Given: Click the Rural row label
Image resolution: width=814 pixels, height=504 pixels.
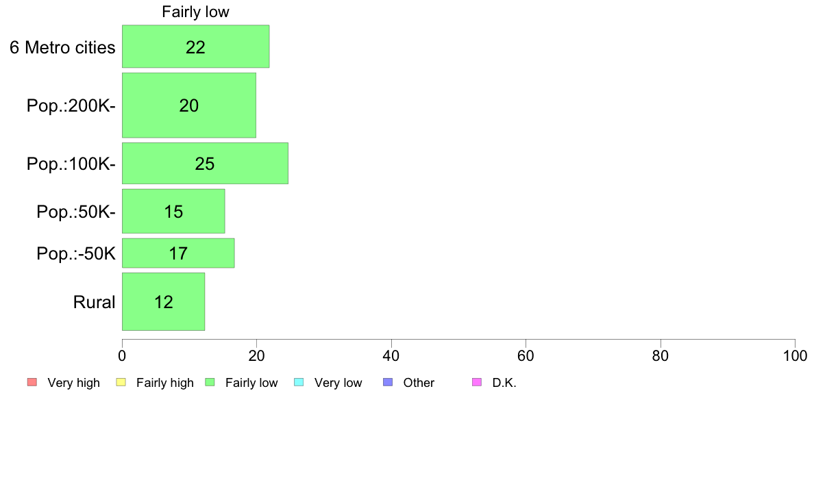Looking at the screenshot, I should 94,302.
